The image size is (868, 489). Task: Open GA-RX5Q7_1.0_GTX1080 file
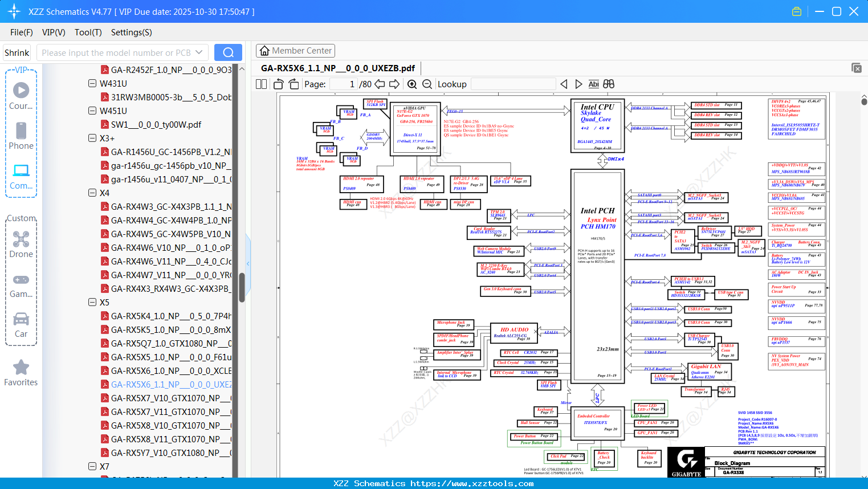(x=171, y=343)
